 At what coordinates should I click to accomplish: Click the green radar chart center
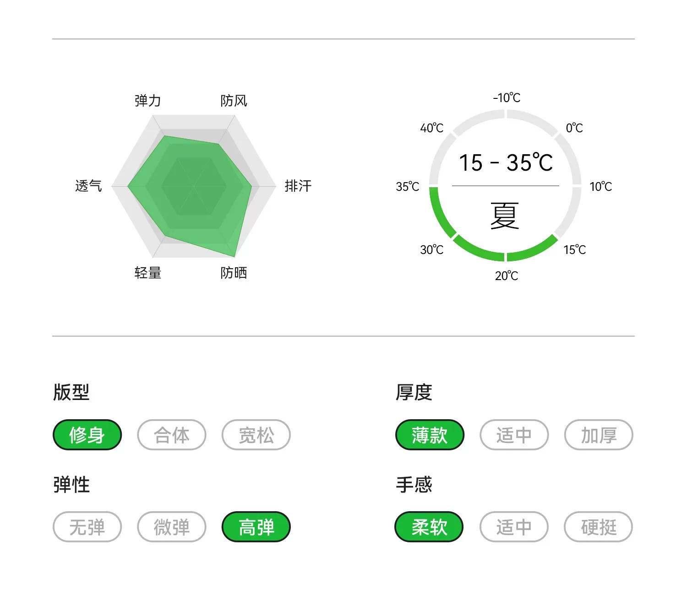click(194, 186)
